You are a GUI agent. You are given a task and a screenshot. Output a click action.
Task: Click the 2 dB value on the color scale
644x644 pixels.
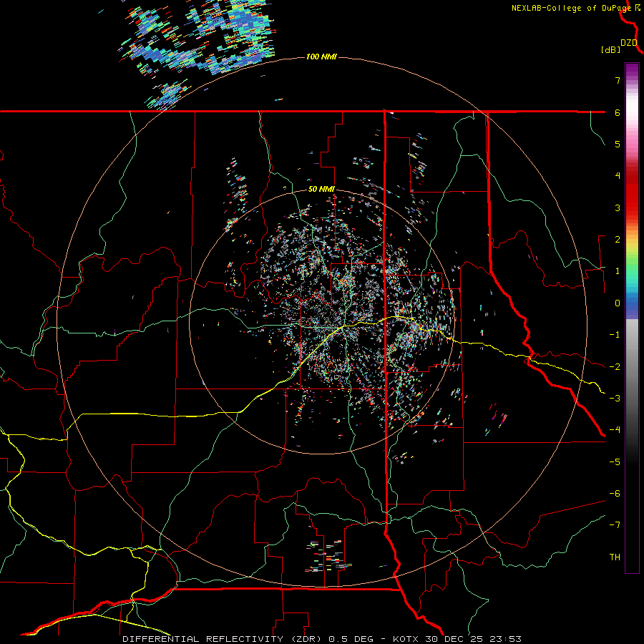click(618, 240)
